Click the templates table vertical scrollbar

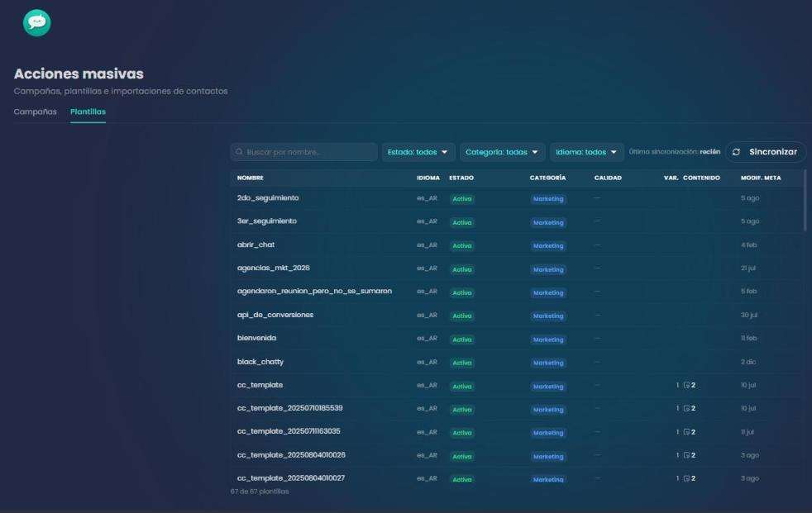805,200
